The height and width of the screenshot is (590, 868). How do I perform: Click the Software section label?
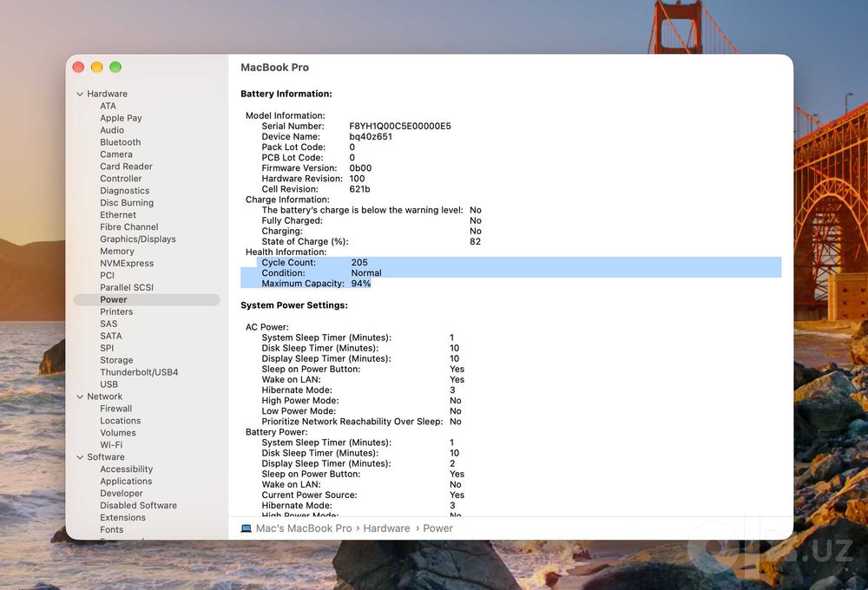(106, 457)
